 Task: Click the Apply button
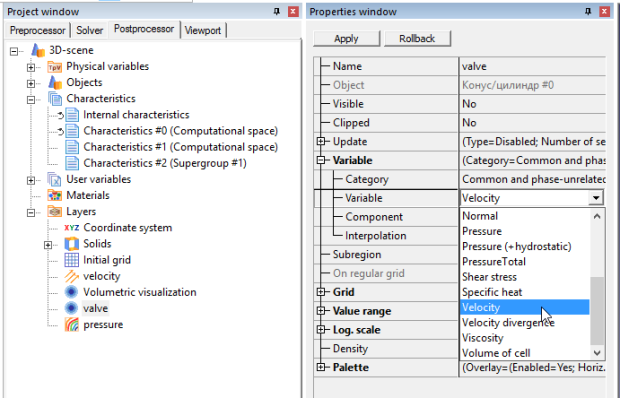[346, 39]
